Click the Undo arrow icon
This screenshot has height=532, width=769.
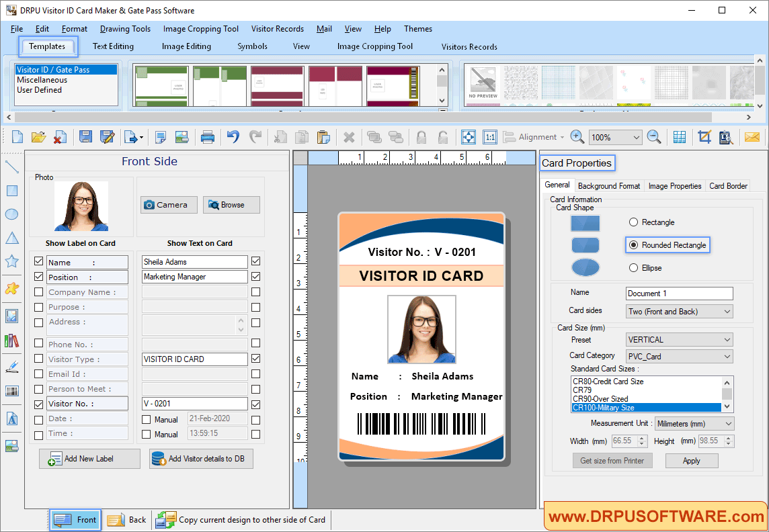coord(233,137)
